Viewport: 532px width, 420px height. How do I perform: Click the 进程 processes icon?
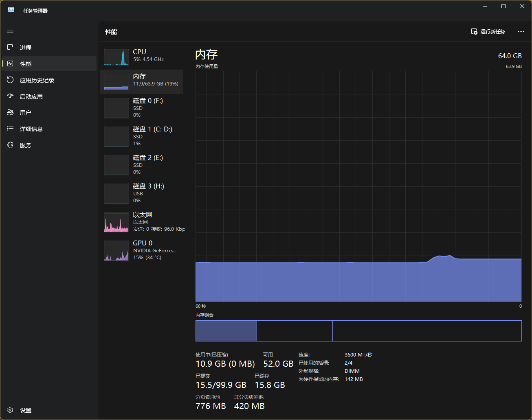pos(10,47)
